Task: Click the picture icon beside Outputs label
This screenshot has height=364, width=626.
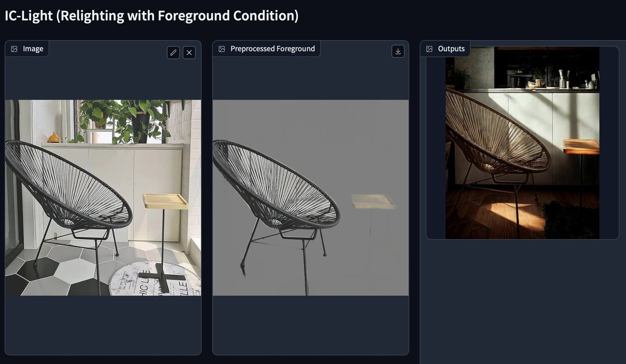Action: click(x=429, y=49)
